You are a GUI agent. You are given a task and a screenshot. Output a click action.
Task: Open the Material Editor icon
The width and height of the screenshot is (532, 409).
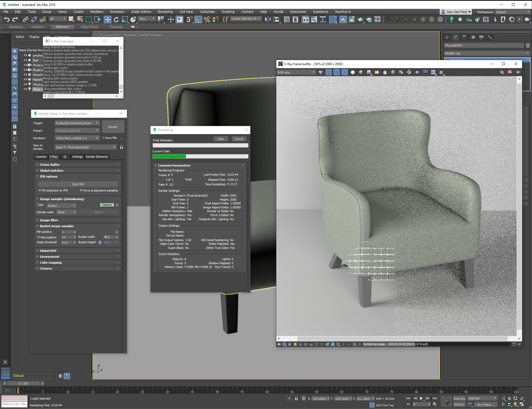[333, 19]
